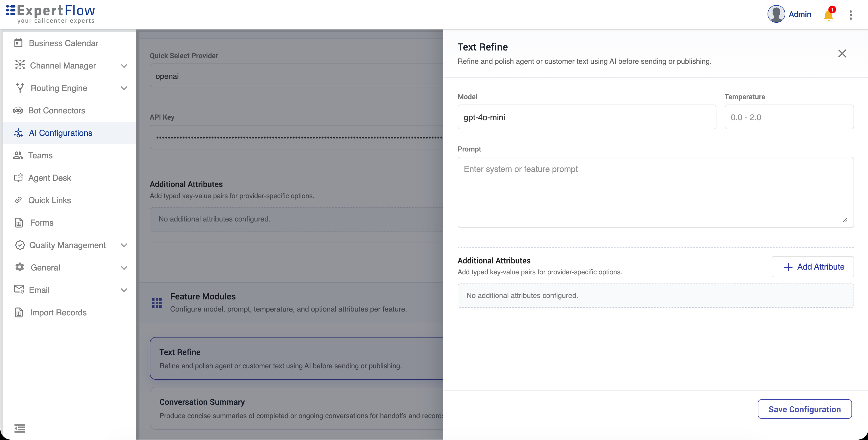The height and width of the screenshot is (440, 868).
Task: Click the Save Configuration button
Action: [x=805, y=409]
